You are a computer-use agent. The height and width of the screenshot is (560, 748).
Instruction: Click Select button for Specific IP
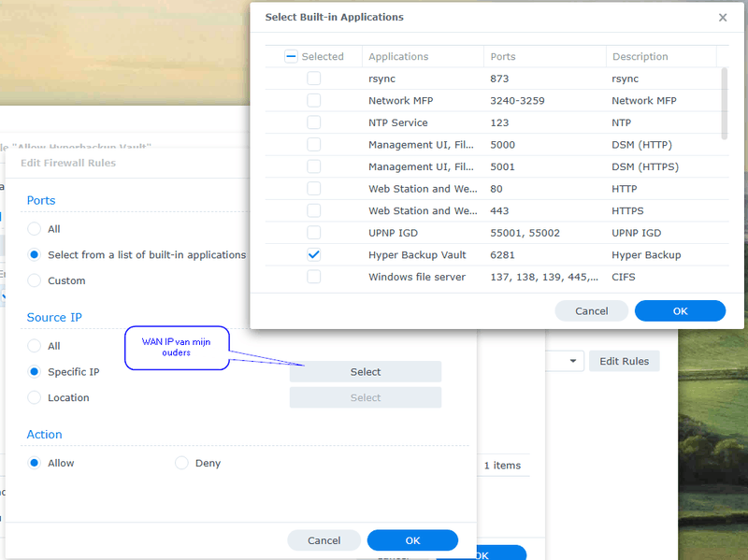pos(366,371)
